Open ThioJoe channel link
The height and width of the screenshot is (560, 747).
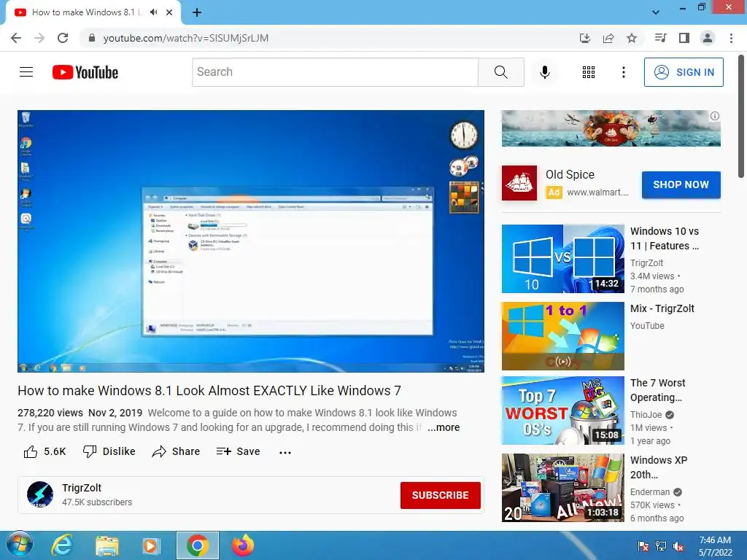point(646,415)
